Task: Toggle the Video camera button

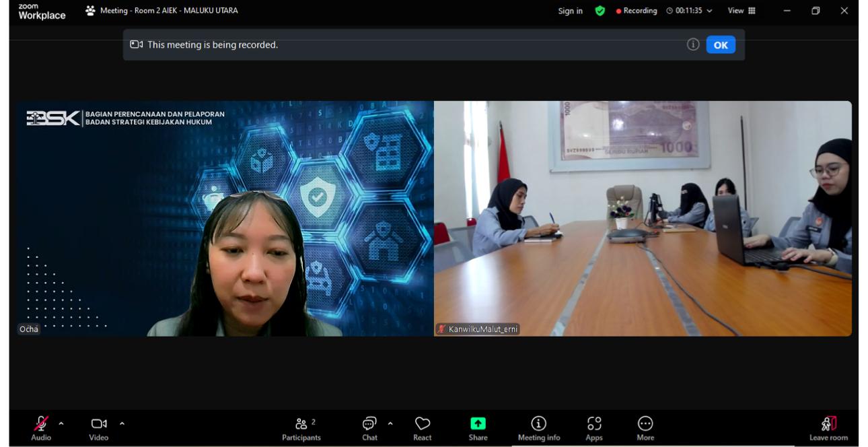Action: point(98,424)
